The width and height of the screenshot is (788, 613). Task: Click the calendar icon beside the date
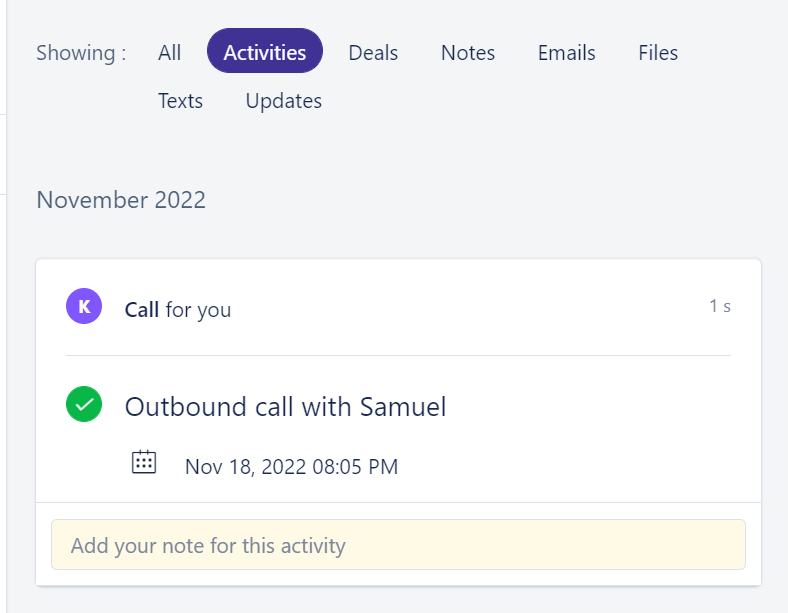click(144, 462)
